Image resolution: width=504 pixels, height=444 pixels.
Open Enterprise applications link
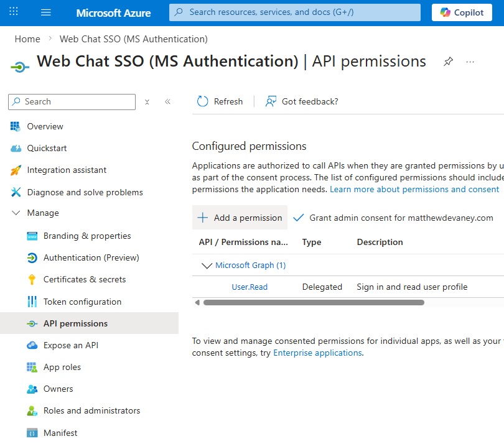click(x=317, y=353)
